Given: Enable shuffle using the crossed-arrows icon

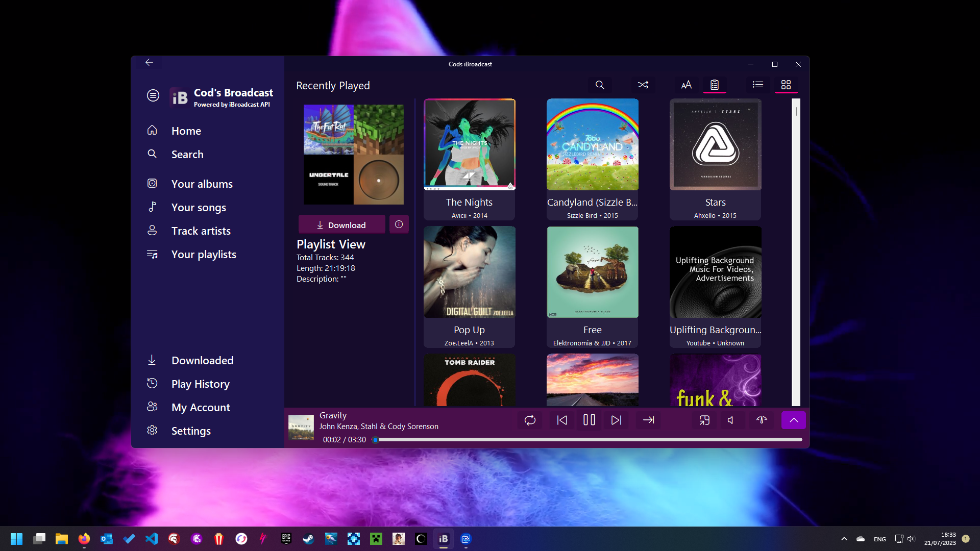Looking at the screenshot, I should (643, 85).
